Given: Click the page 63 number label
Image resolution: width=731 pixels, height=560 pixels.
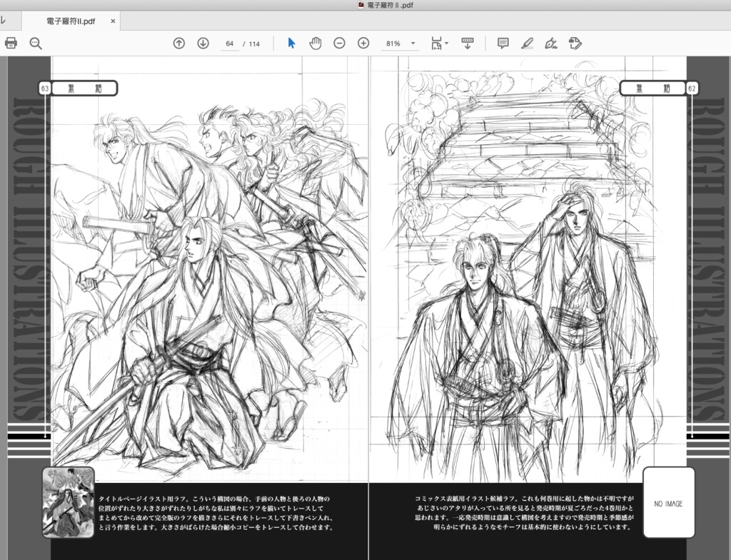Looking at the screenshot, I should [x=45, y=88].
